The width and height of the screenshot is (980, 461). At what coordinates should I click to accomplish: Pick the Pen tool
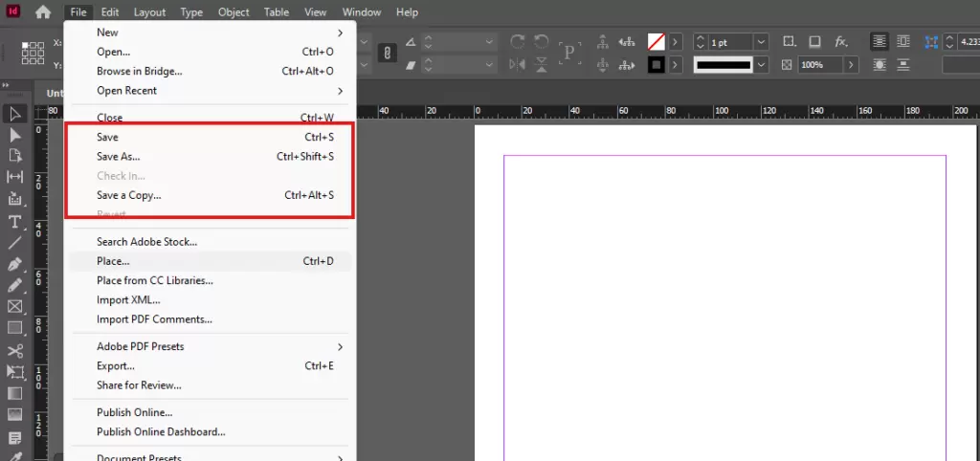click(15, 264)
